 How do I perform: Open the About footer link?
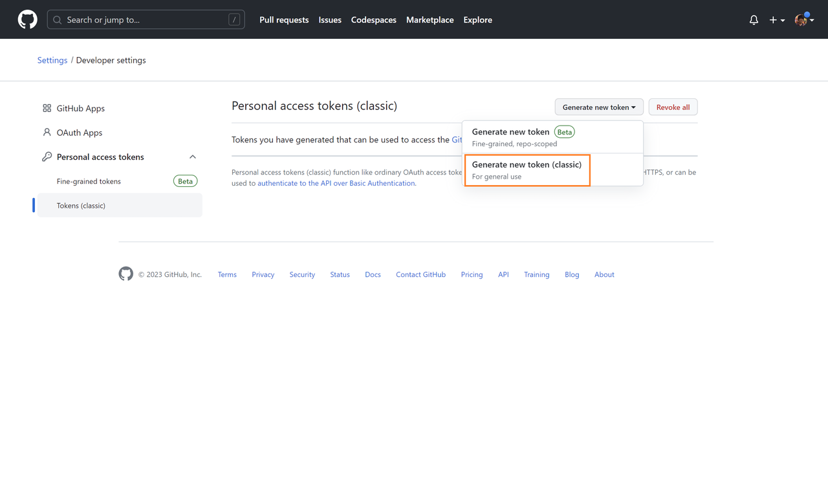point(604,274)
